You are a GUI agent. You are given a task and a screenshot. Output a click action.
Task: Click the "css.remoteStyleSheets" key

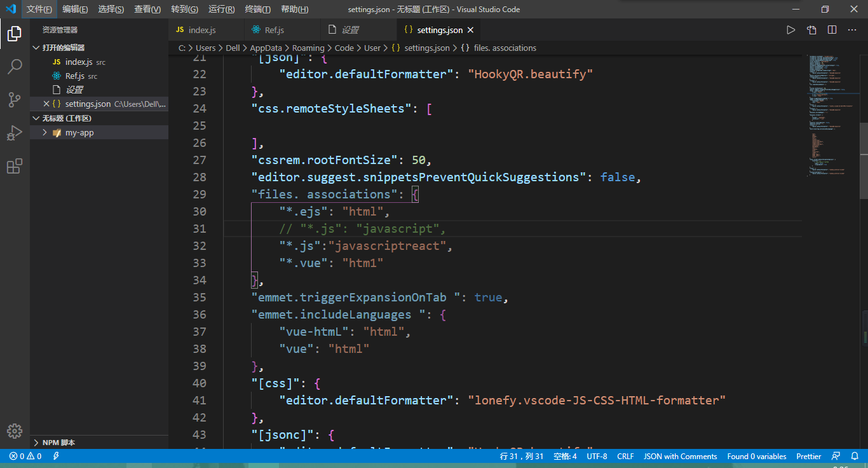pos(332,108)
